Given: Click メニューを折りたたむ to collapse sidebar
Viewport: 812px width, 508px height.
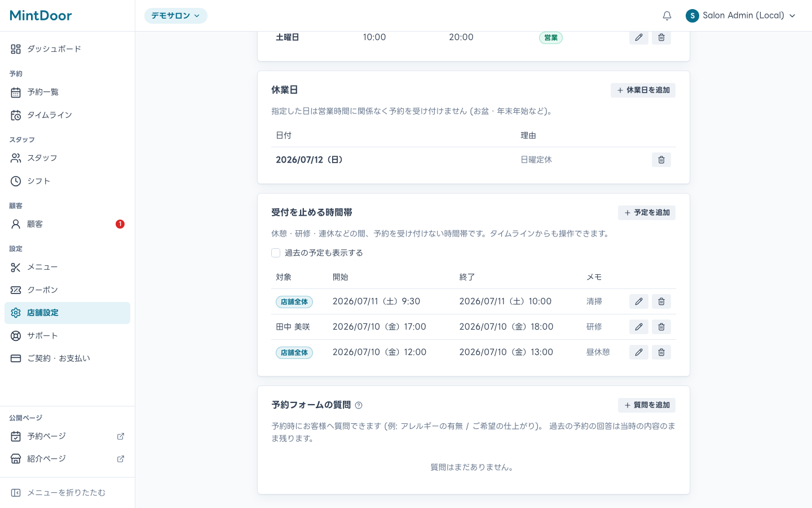Looking at the screenshot, I should click(x=67, y=493).
